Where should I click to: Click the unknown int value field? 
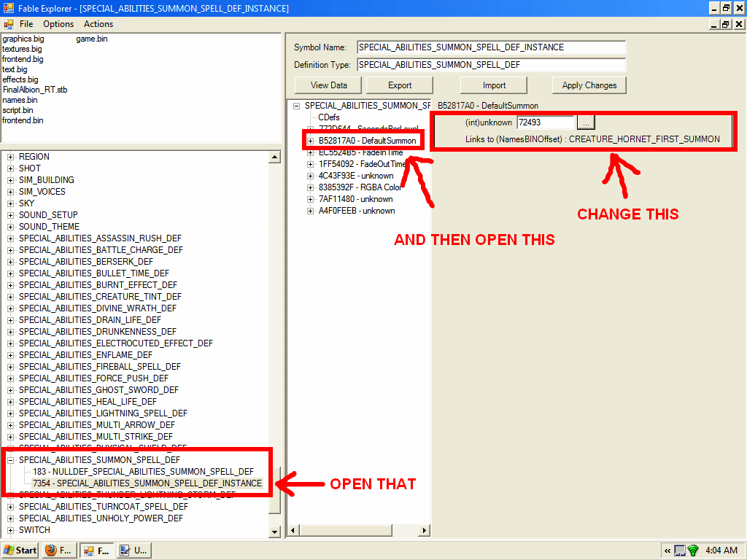[x=546, y=122]
